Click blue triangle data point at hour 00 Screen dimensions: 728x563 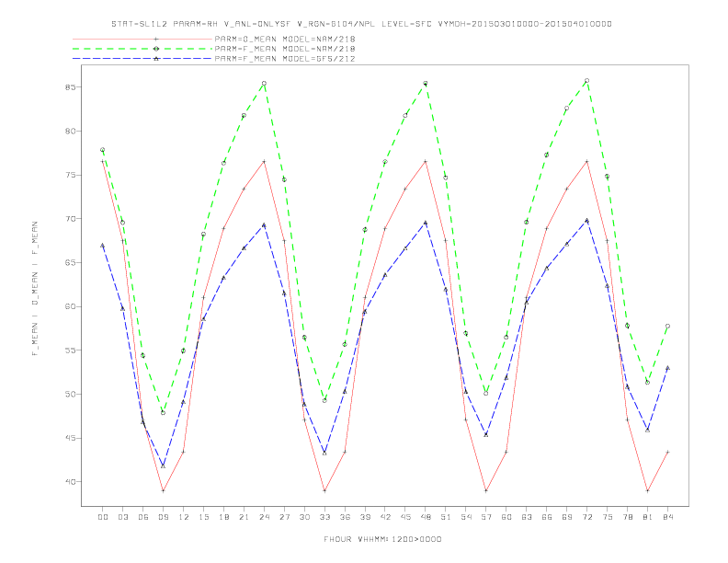pos(103,245)
